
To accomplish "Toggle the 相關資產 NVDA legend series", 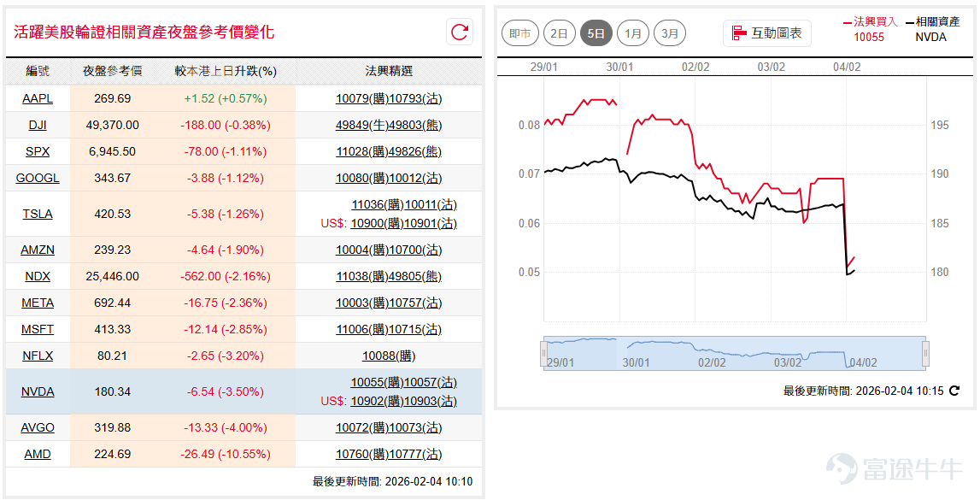I will (932, 29).
